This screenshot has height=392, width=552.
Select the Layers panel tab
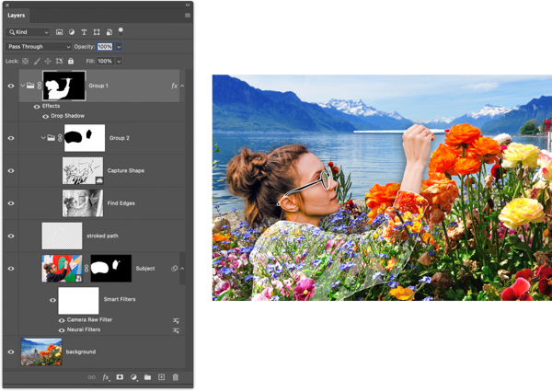[x=17, y=15]
